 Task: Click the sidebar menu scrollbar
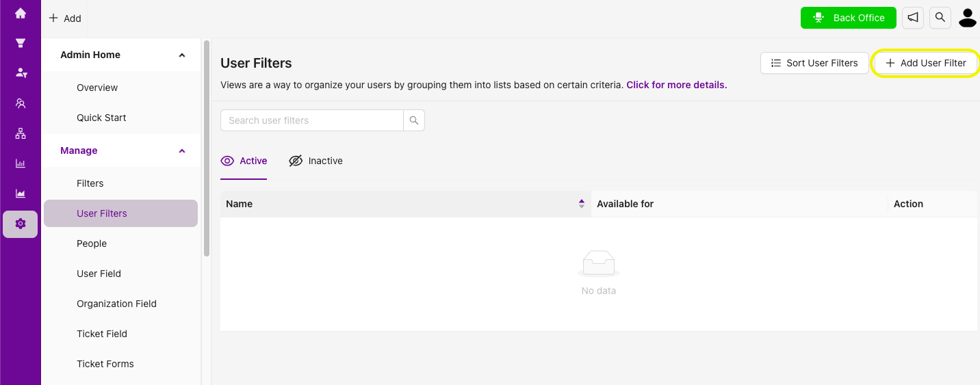coord(207,148)
